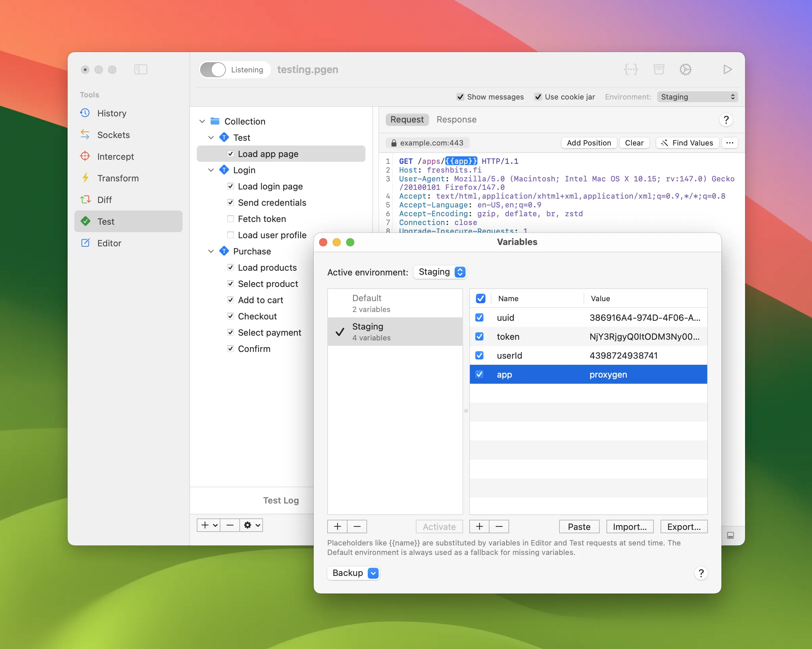The width and height of the screenshot is (812, 649).
Task: Select the Transform tool
Action: (x=118, y=178)
